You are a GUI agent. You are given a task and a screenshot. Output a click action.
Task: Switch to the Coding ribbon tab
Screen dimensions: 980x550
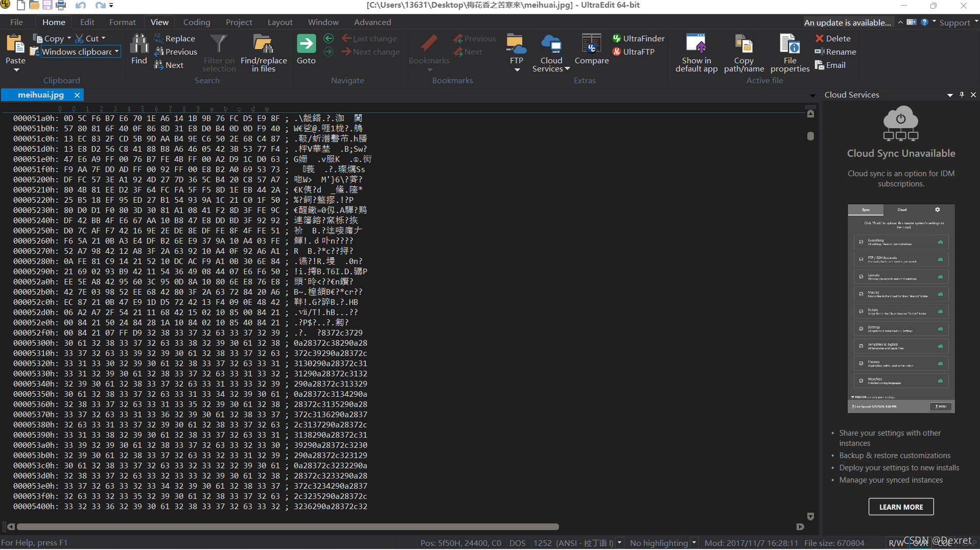click(197, 22)
